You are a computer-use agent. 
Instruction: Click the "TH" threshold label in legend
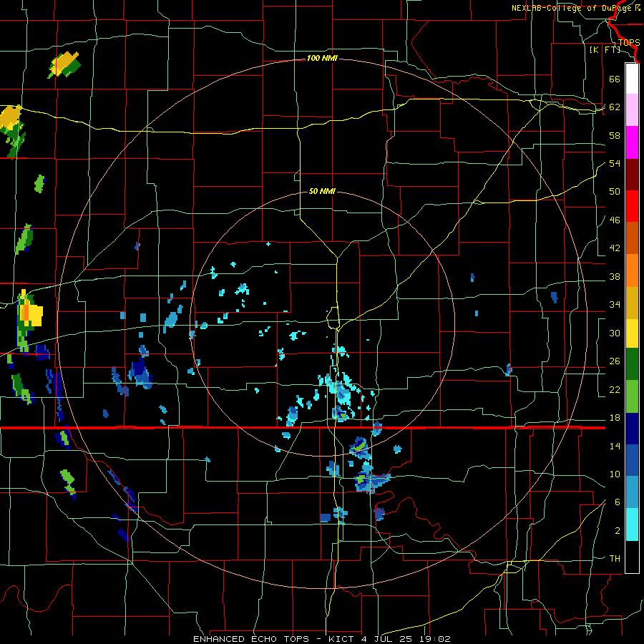[615, 559]
